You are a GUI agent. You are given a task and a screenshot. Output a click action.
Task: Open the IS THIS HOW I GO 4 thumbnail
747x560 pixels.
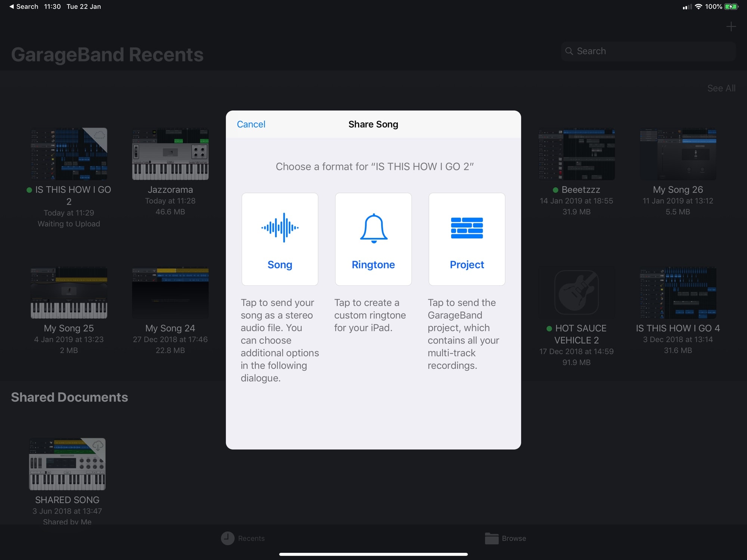[678, 293]
